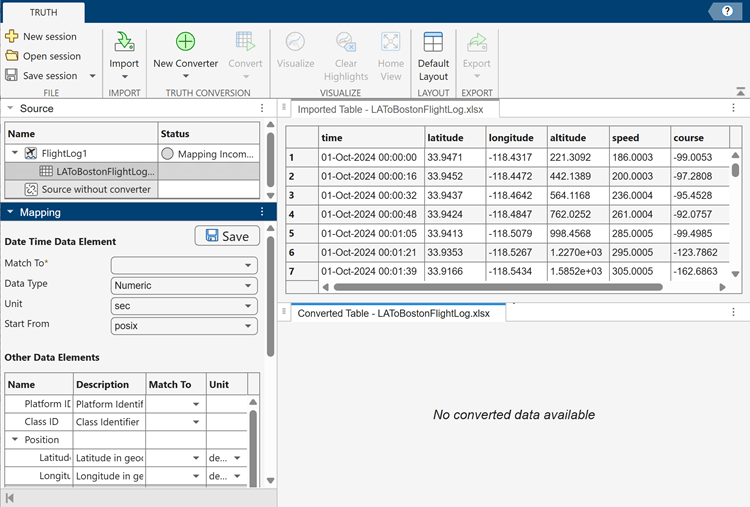Viewport: 750px width, 507px height.
Task: Select Imported Table LAToBostonFlightLog.xlsx tab
Action: coord(395,109)
